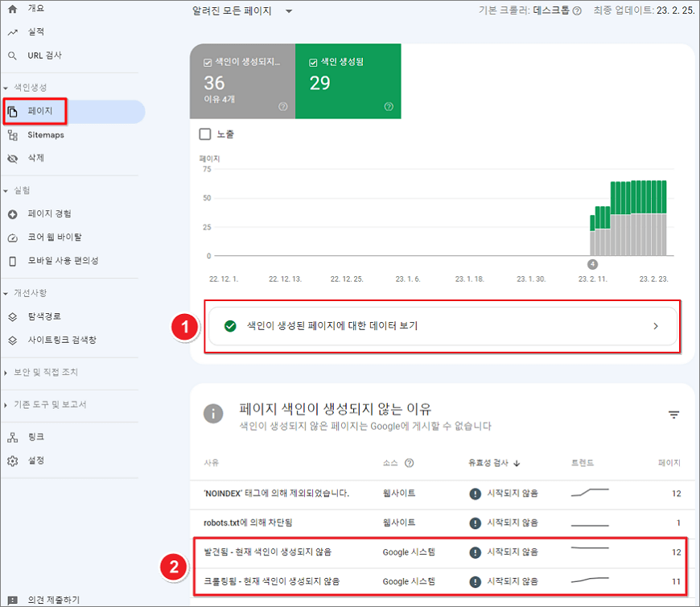This screenshot has width=700, height=607.
Task: Click the 링크 network icon
Action: coord(13,438)
